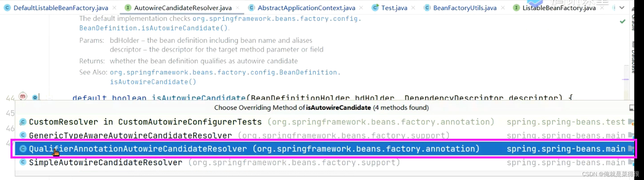The width and height of the screenshot is (644, 180).
Task: Close DefaultListableBeanFactory.java tab
Action: click(x=114, y=8)
